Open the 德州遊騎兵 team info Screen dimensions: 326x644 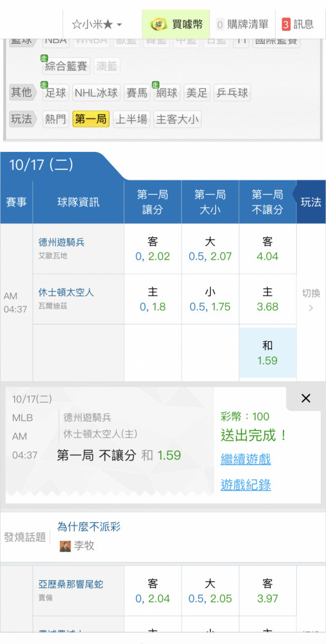62,242
